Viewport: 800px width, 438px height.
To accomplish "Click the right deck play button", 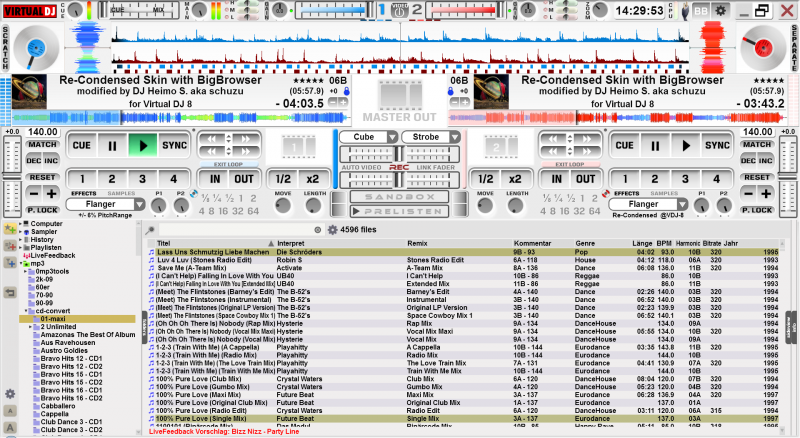I will (686, 146).
